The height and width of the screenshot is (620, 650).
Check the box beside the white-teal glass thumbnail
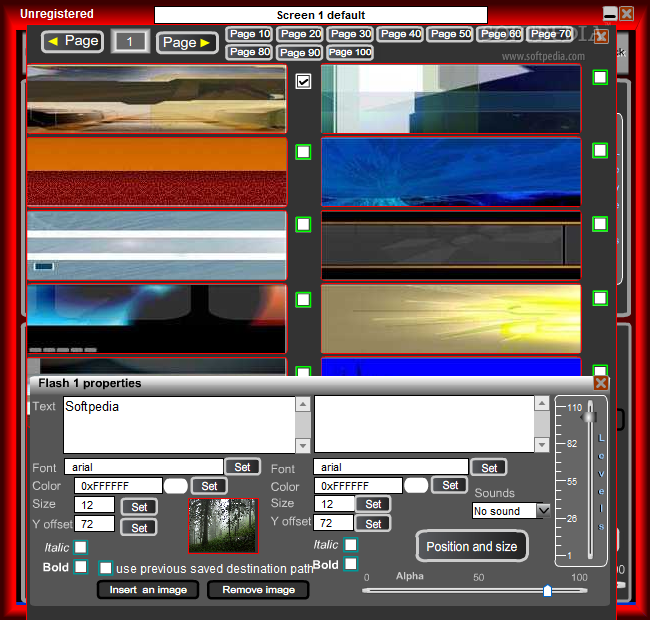pos(600,78)
